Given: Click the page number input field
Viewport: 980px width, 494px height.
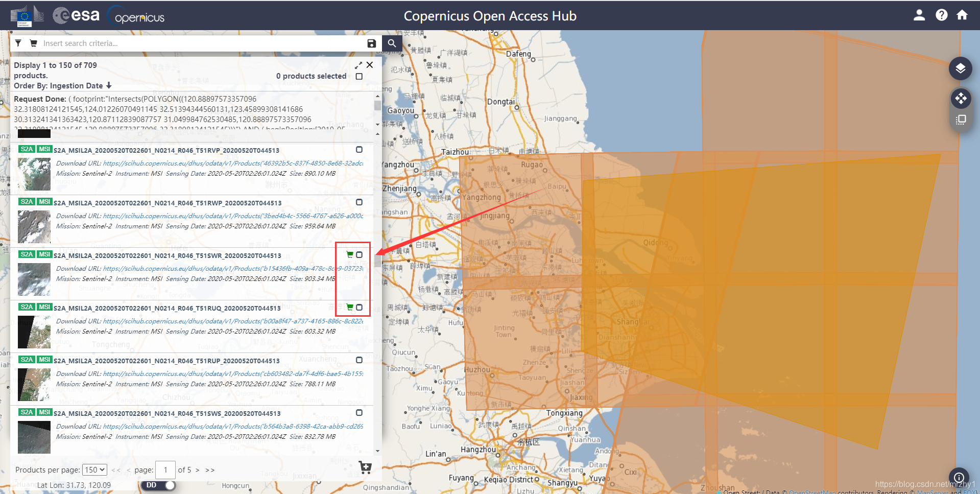Looking at the screenshot, I should click(x=165, y=470).
